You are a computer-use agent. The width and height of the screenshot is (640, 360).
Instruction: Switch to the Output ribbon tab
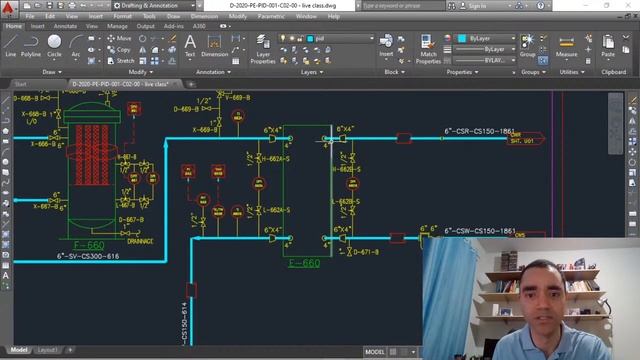(145, 26)
